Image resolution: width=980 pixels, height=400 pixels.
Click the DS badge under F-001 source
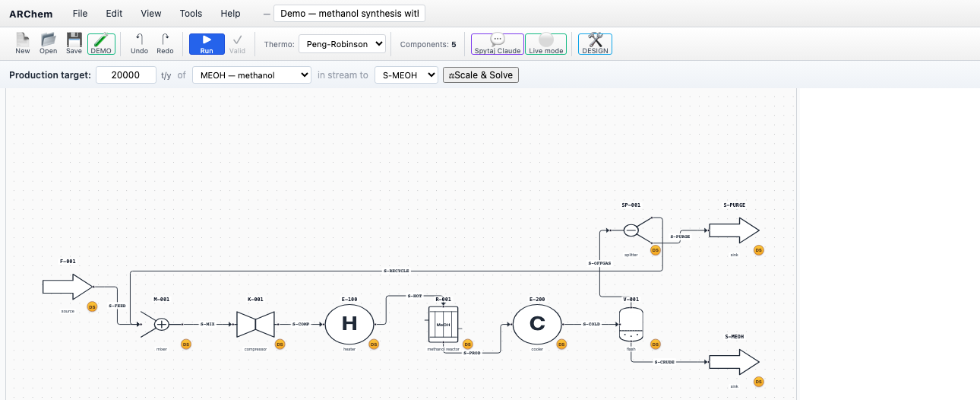coord(92,307)
